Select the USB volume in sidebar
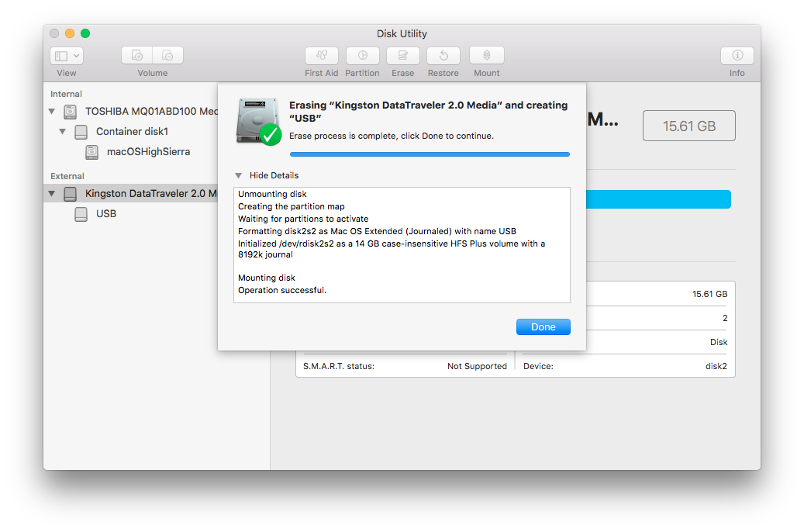Viewport: 804px width, 532px height. pos(131,214)
